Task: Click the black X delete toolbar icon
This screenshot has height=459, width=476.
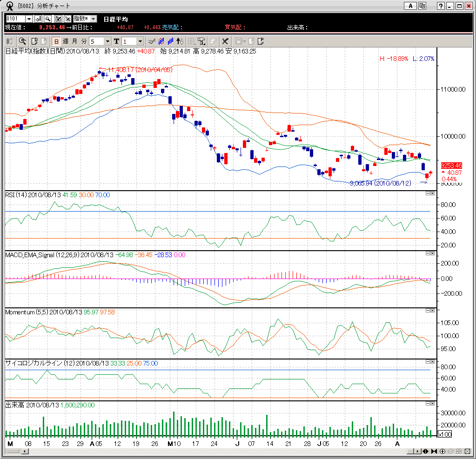Action: pyautogui.click(x=225, y=41)
